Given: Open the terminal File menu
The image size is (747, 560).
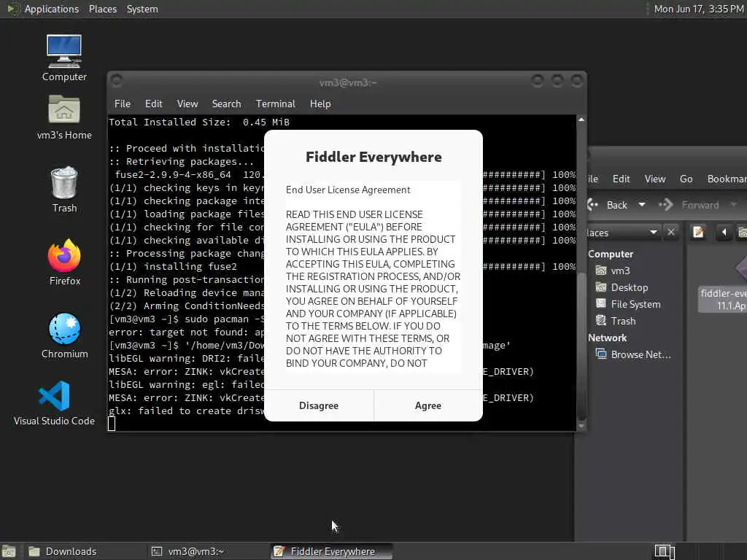Looking at the screenshot, I should pos(123,104).
